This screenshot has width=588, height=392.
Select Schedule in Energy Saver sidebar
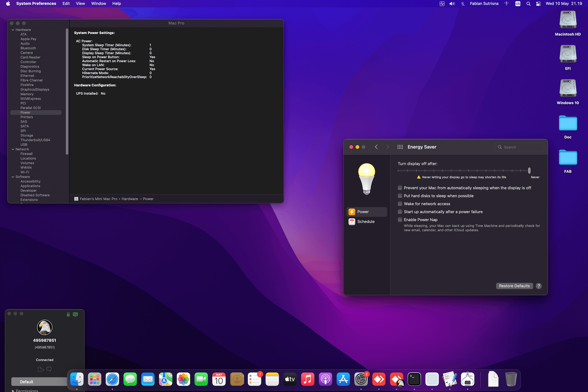click(x=367, y=222)
